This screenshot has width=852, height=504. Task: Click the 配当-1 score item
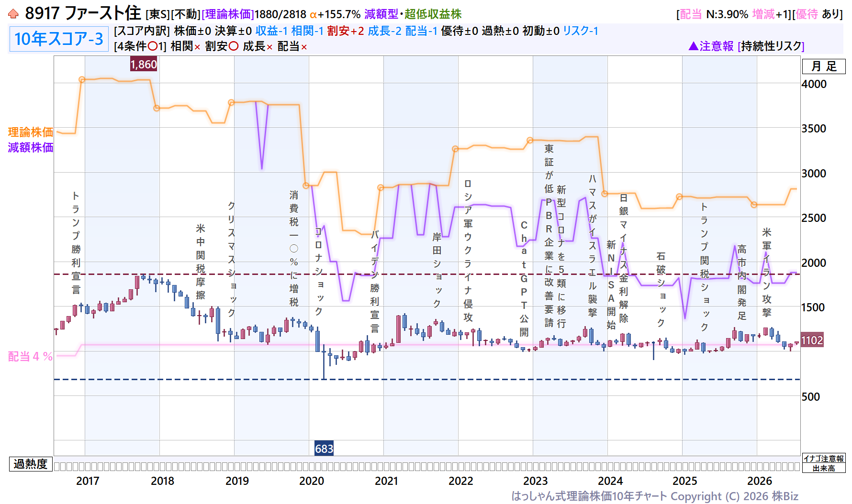[421, 31]
